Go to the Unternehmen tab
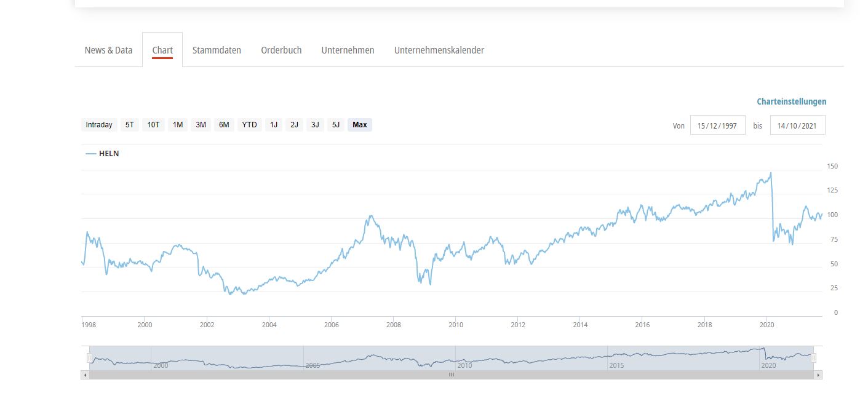 click(348, 50)
